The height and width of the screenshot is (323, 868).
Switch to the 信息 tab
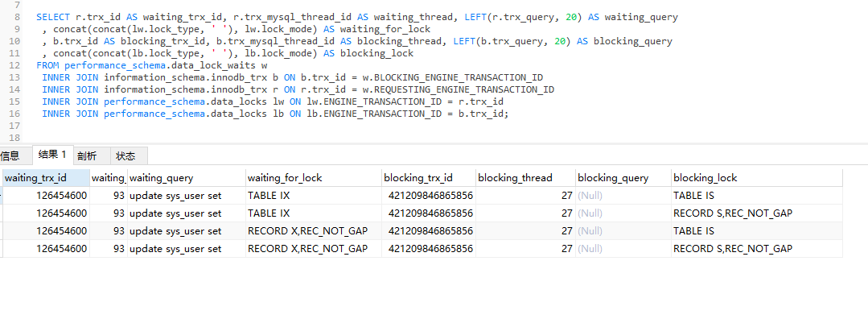[10, 156]
